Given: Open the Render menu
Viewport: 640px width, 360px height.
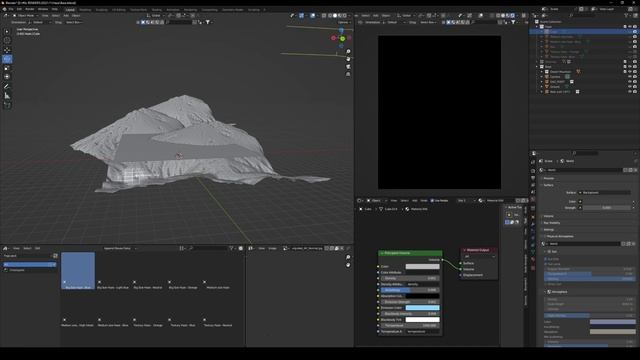Looking at the screenshot, I should pyautogui.click(x=30, y=9).
